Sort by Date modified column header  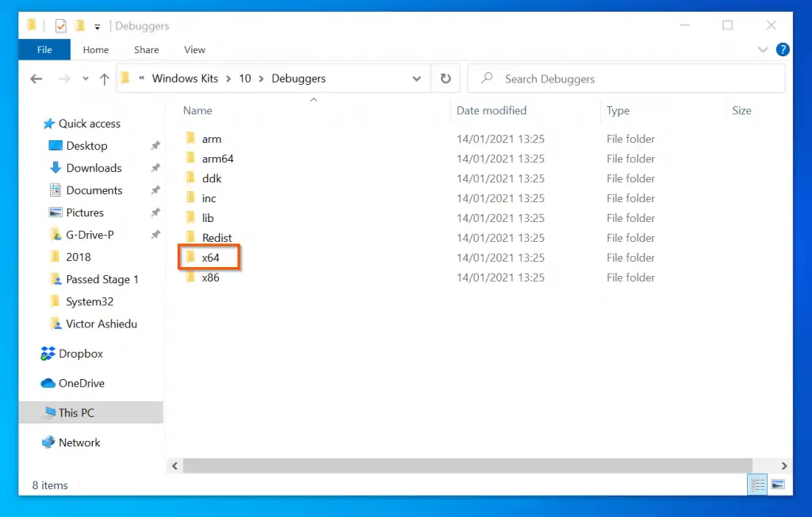point(492,110)
